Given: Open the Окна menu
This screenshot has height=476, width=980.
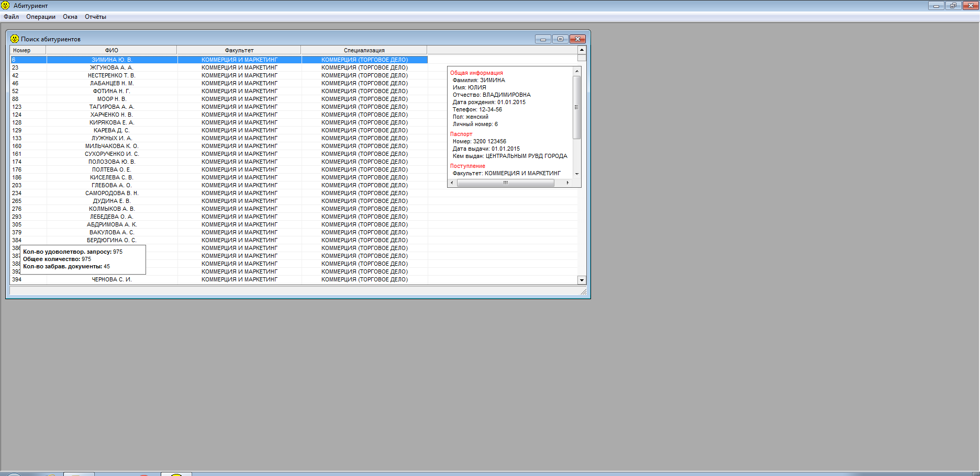Looking at the screenshot, I should tap(70, 17).
